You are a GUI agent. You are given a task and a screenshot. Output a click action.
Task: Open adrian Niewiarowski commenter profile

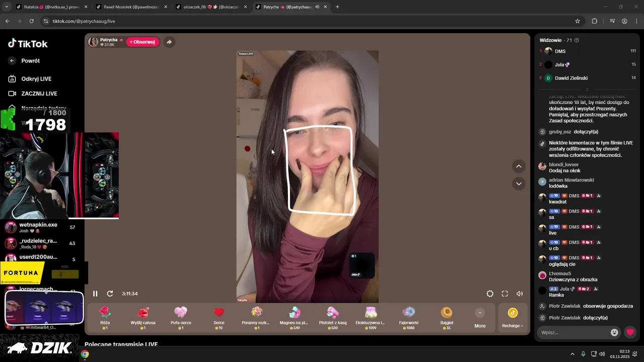572,180
